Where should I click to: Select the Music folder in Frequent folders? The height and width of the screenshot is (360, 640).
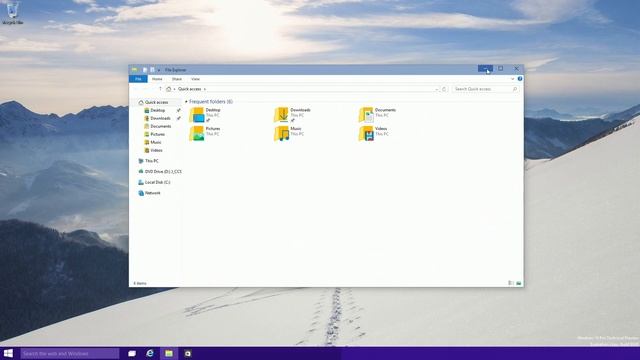pos(288,133)
